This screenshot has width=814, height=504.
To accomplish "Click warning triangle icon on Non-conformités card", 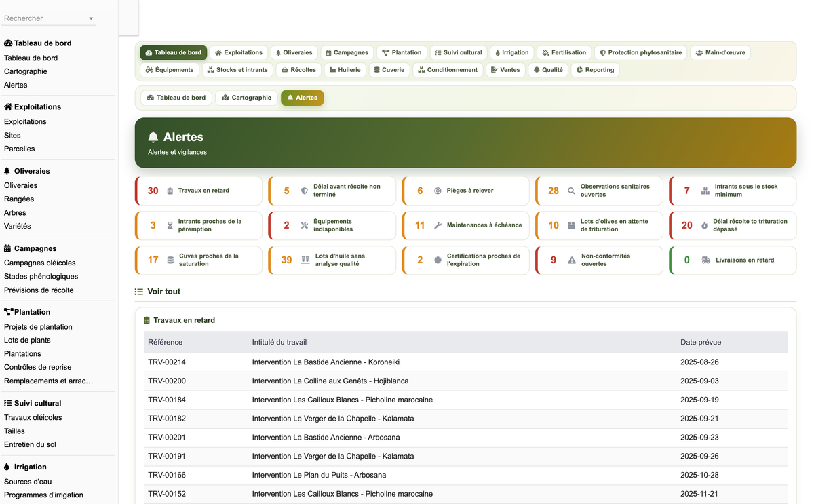I will [x=572, y=260].
